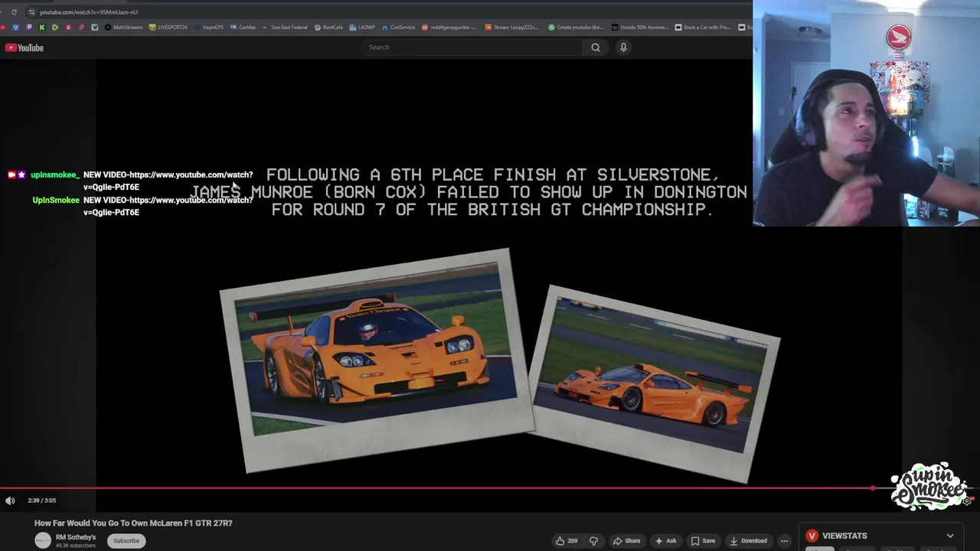The height and width of the screenshot is (551, 980).
Task: Subscribe to RM Sotheby's
Action: 126,540
